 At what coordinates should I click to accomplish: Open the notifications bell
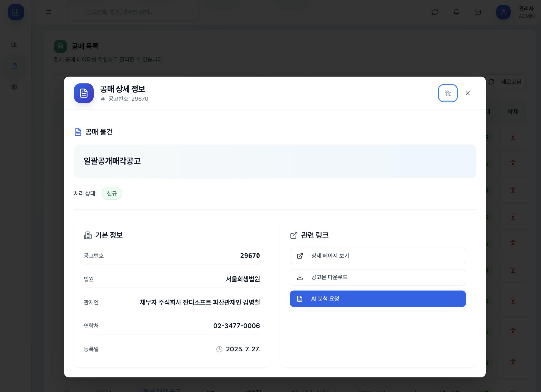(456, 12)
